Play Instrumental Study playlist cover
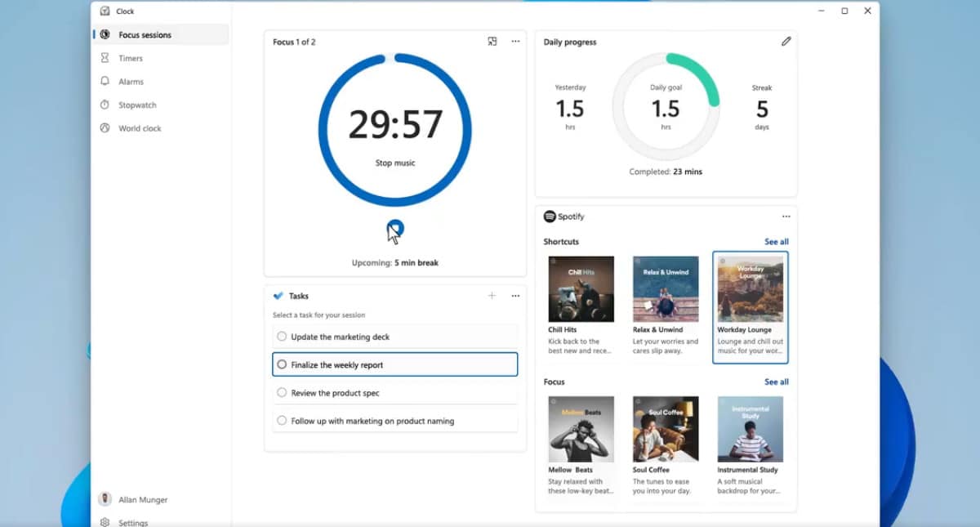 point(751,429)
